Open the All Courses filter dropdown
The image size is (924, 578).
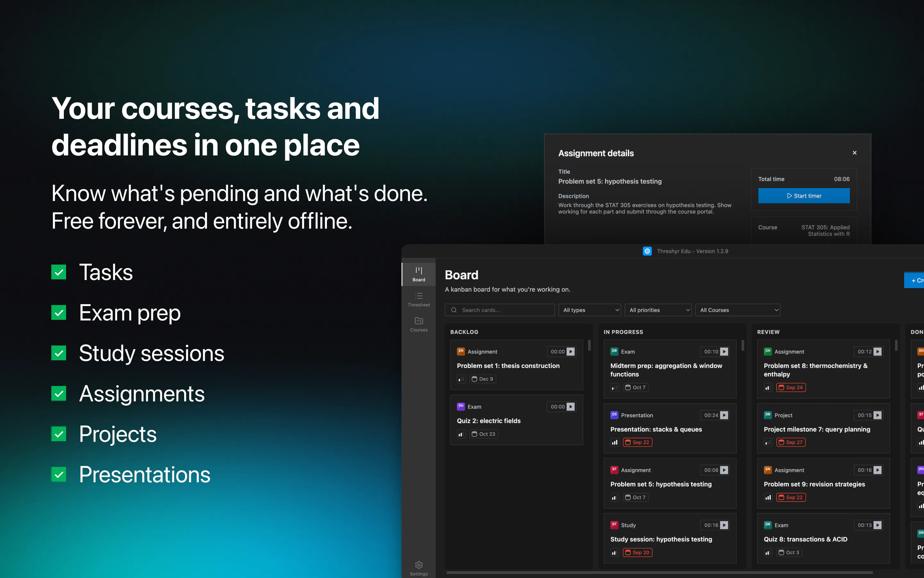coord(738,310)
